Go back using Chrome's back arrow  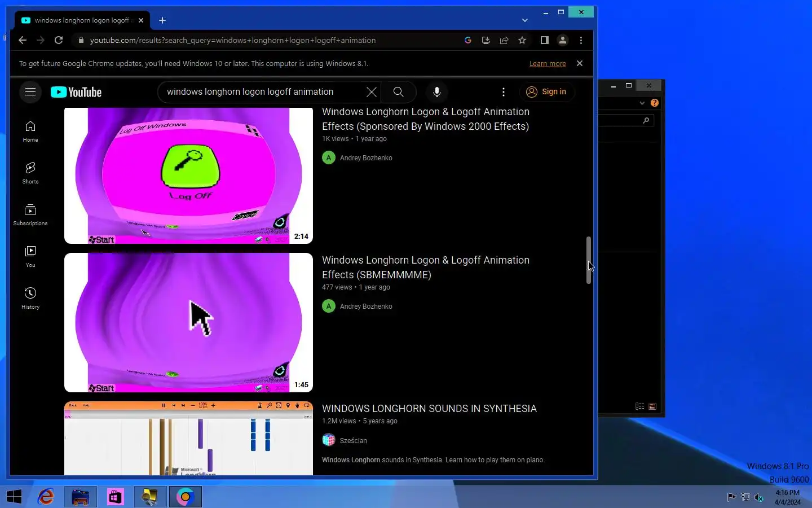click(x=23, y=40)
